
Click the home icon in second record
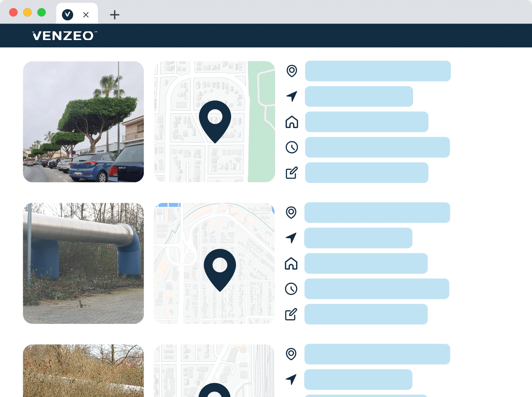[291, 263]
